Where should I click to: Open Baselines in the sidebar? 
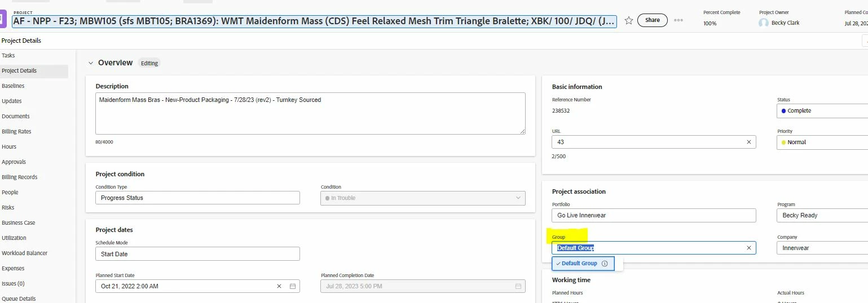click(x=13, y=86)
